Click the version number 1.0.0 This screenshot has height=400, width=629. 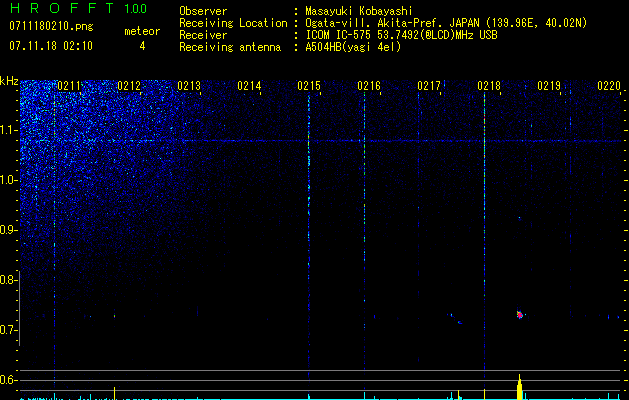pyautogui.click(x=135, y=8)
